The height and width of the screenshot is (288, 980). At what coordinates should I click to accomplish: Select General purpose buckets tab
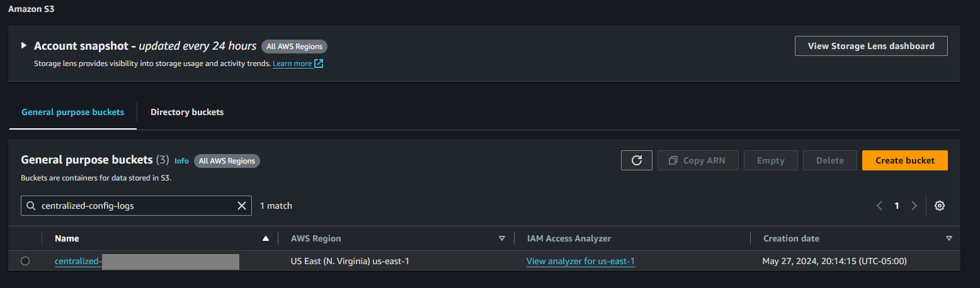point(72,112)
